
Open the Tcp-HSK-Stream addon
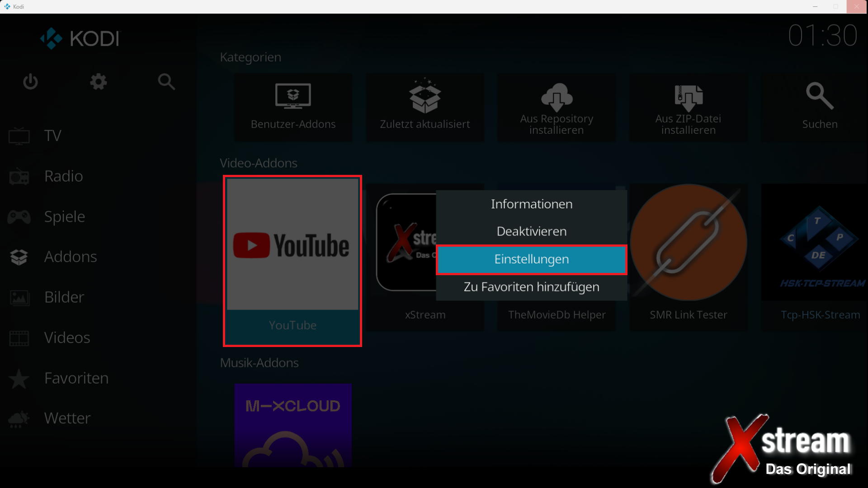[819, 253]
